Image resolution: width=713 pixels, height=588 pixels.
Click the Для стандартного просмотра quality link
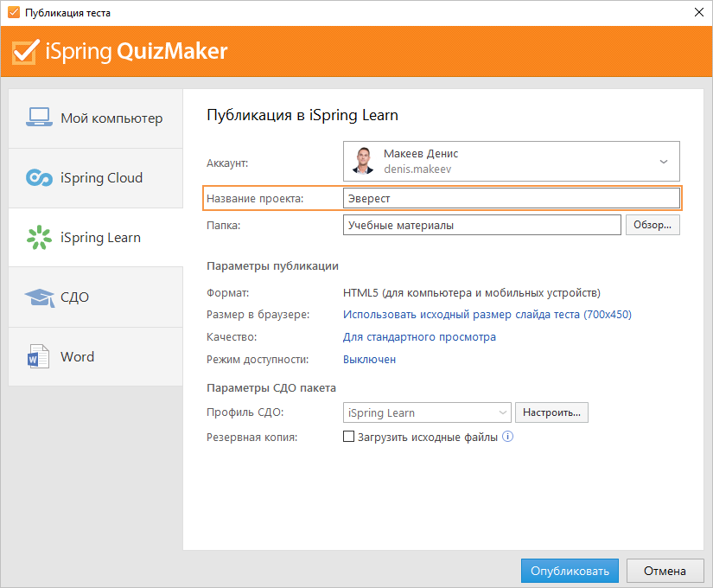pyautogui.click(x=419, y=336)
